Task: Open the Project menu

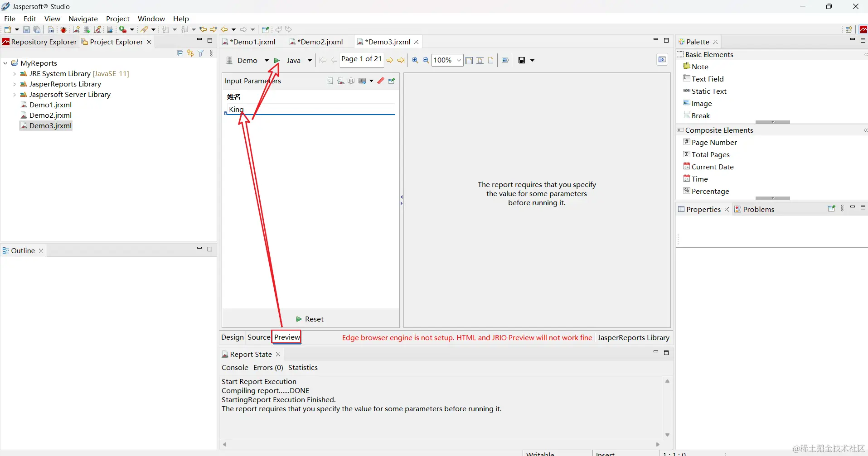Action: [117, 19]
